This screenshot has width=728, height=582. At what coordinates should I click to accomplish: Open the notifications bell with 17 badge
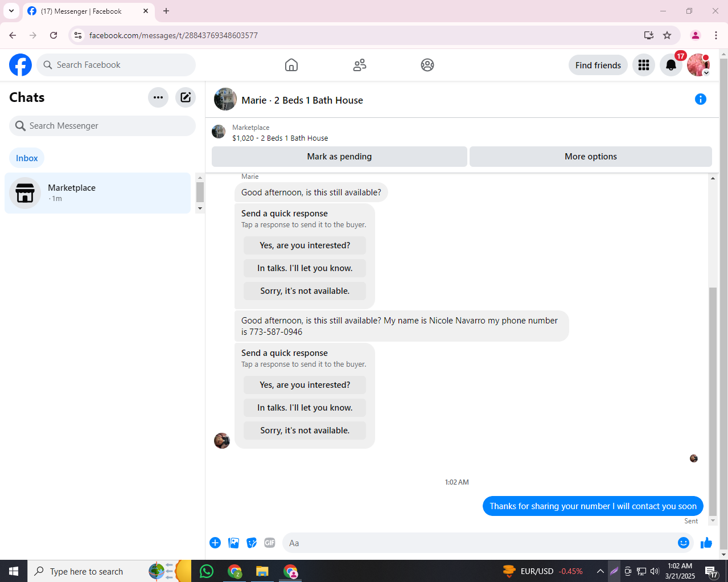click(671, 65)
